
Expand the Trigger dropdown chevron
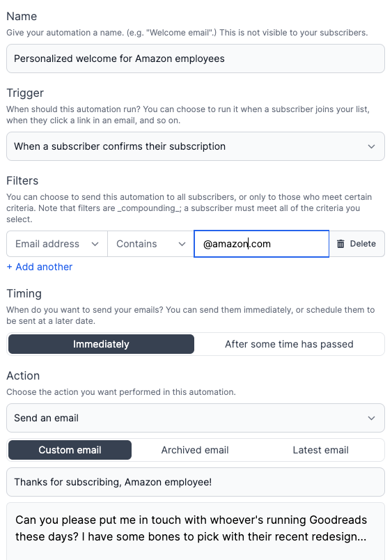click(371, 146)
